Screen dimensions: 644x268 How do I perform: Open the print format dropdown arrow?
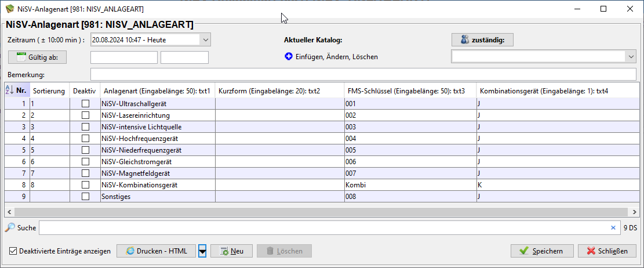[x=202, y=251]
